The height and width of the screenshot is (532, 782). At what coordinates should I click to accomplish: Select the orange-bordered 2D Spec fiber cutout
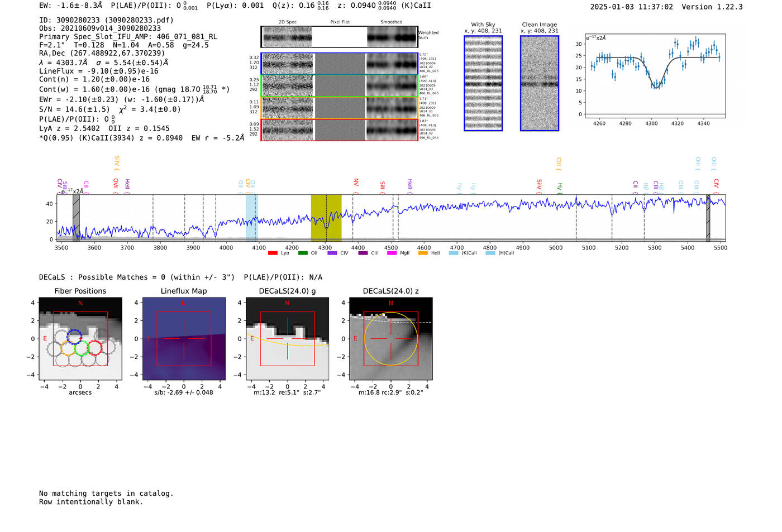coord(288,108)
